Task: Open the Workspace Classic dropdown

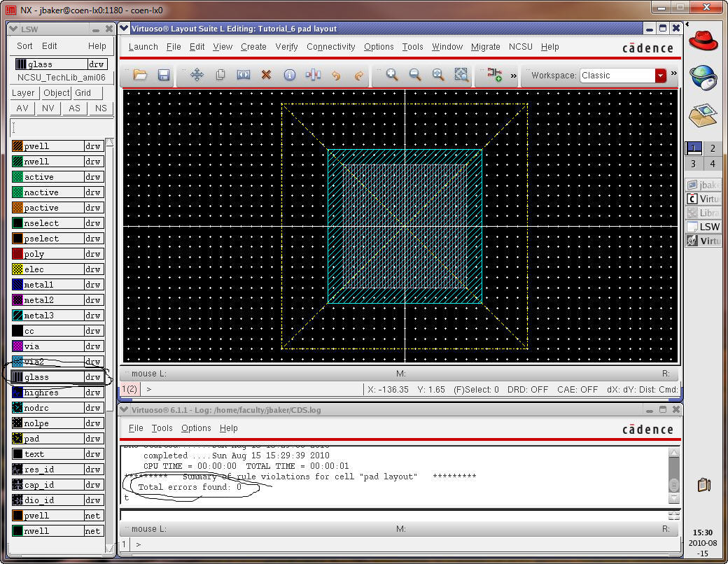Action: (x=660, y=76)
